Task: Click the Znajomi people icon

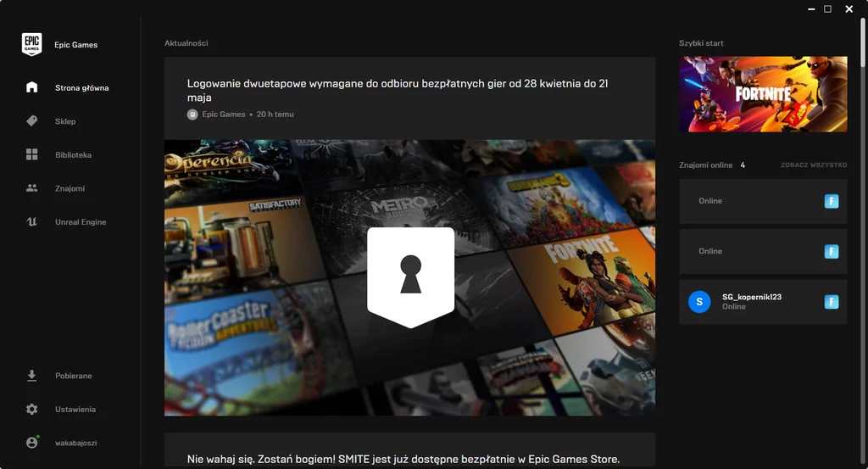Action: coord(31,188)
